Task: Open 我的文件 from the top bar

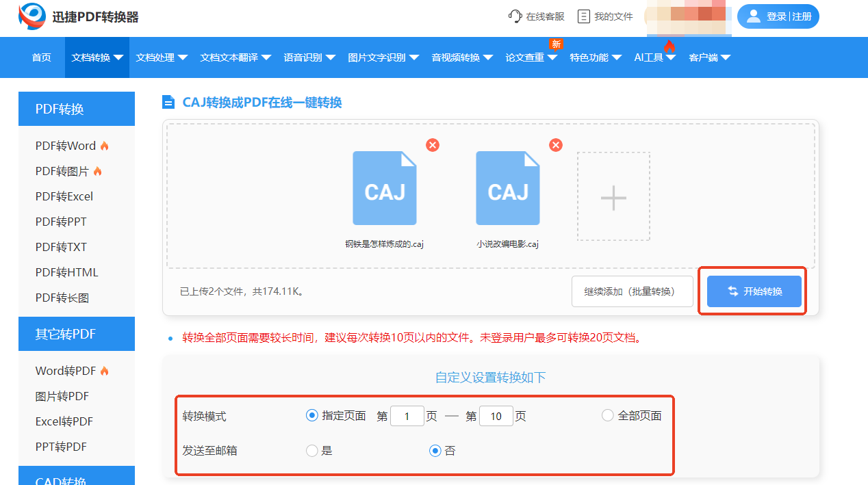Action: tap(605, 16)
